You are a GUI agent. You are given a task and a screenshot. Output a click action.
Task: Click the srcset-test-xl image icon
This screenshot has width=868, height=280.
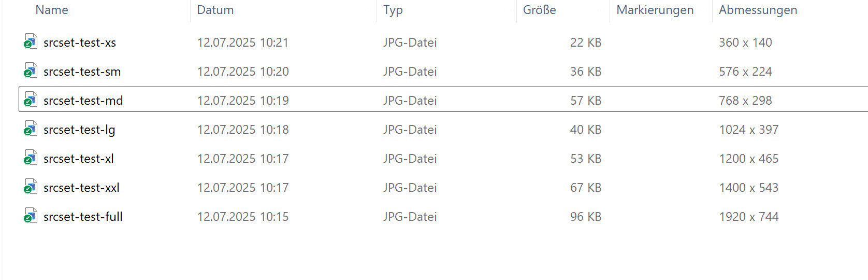click(31, 158)
